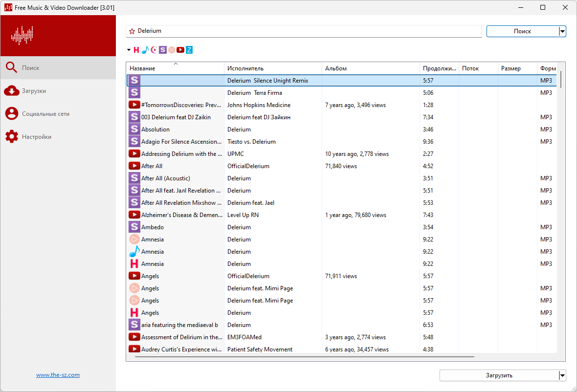Click the pink crescent play source icon
The image size is (577, 392).
click(x=154, y=50)
